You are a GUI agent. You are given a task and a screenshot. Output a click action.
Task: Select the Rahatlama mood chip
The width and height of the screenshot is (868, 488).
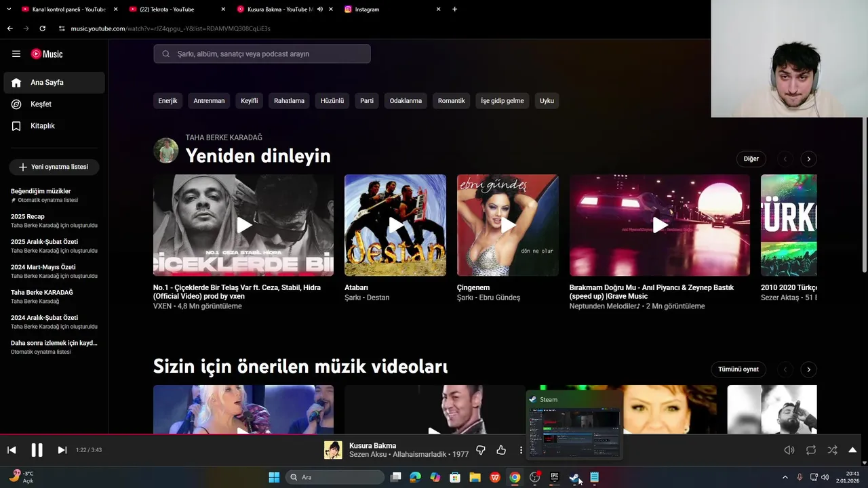coord(289,101)
